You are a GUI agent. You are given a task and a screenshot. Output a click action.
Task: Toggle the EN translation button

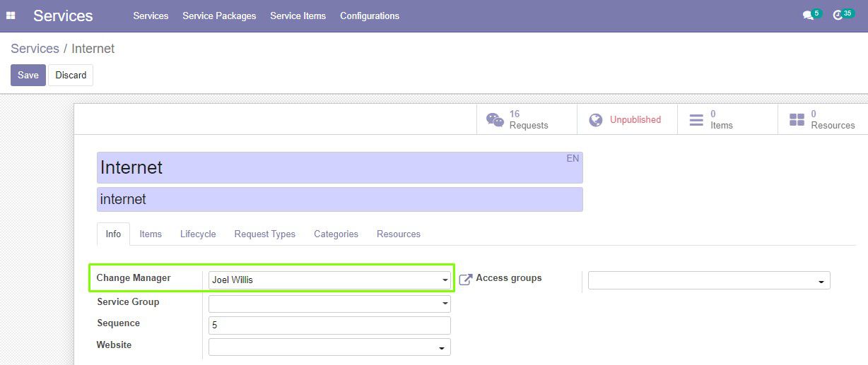tap(573, 158)
